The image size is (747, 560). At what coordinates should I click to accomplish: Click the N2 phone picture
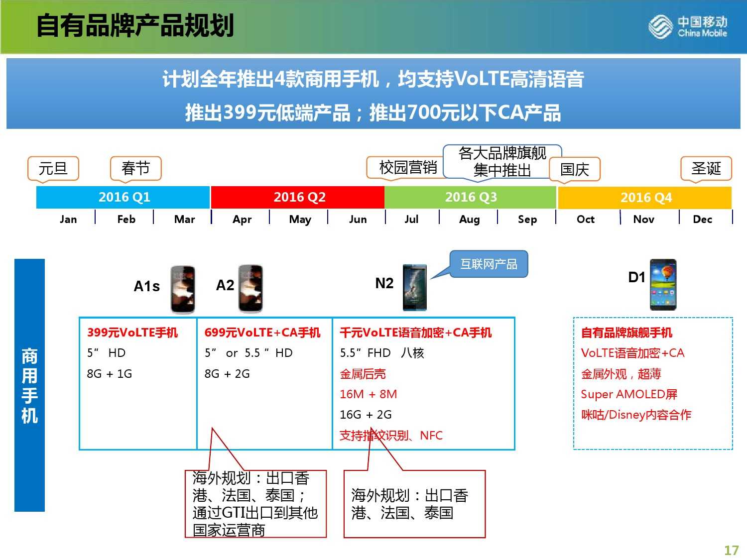click(x=414, y=288)
